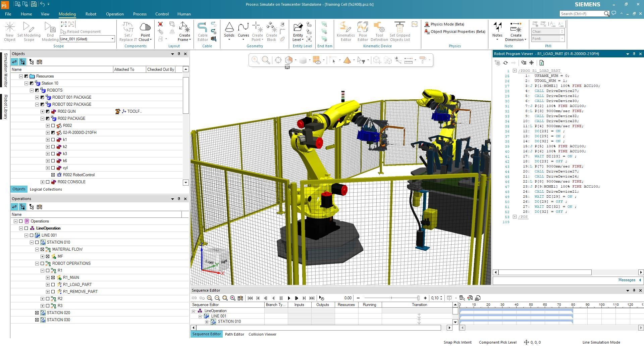This screenshot has width=644, height=346.
Task: Switch to the Process ribbon tab
Action: click(x=140, y=14)
